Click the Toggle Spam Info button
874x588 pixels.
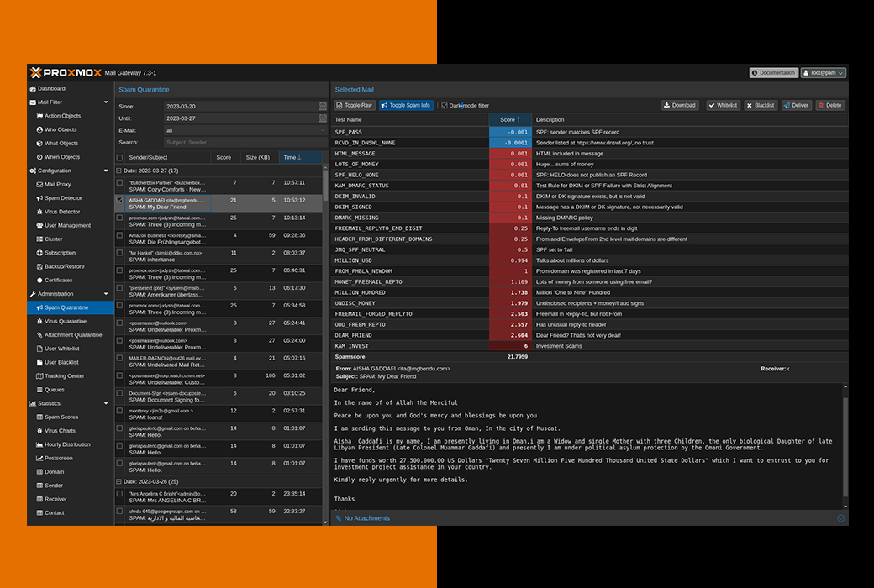[x=406, y=105]
